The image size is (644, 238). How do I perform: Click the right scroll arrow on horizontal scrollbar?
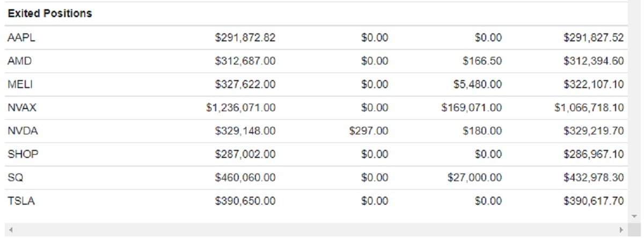[x=621, y=230]
